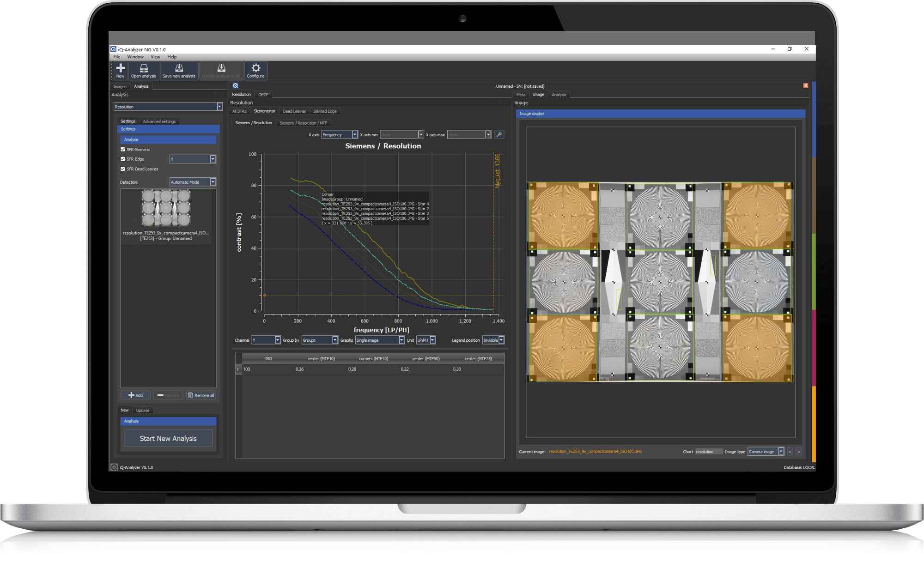
Task: Uncheck the SFR-Edge checkbox
Action: (123, 159)
